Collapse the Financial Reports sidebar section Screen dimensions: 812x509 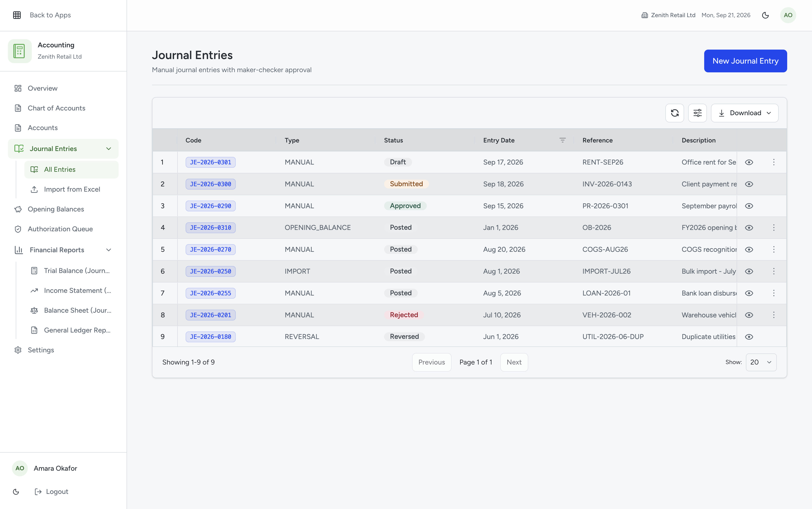pyautogui.click(x=63, y=250)
